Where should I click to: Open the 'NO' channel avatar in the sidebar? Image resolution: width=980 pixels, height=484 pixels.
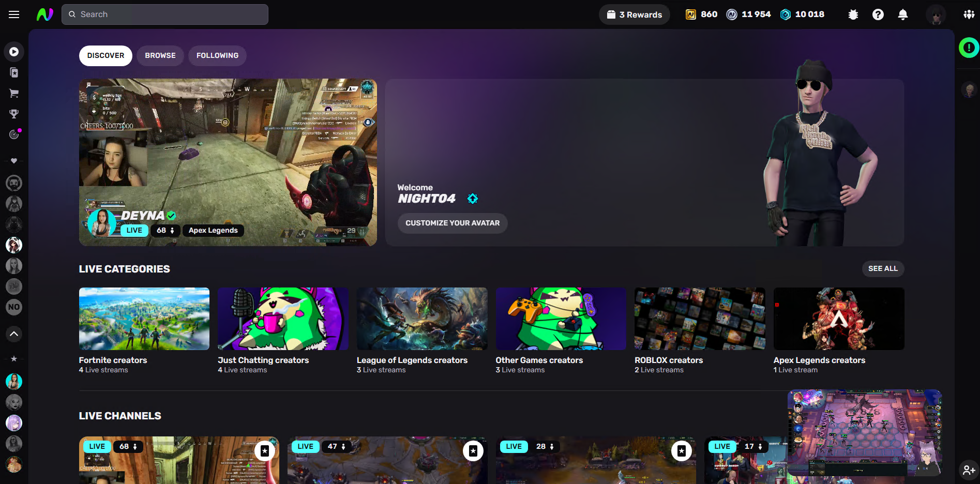[14, 307]
